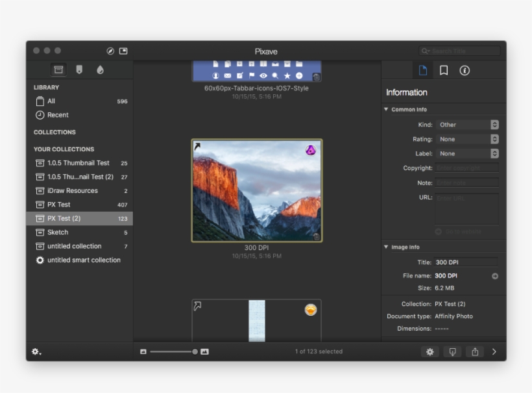The height and width of the screenshot is (393, 532).
Task: Open the info circle panel icon
Action: pos(465,70)
